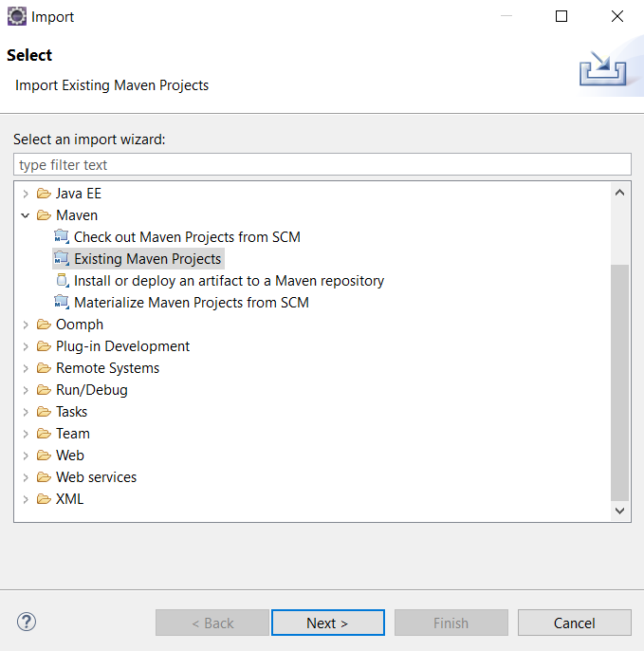Click the disabled Finish button

451,623
